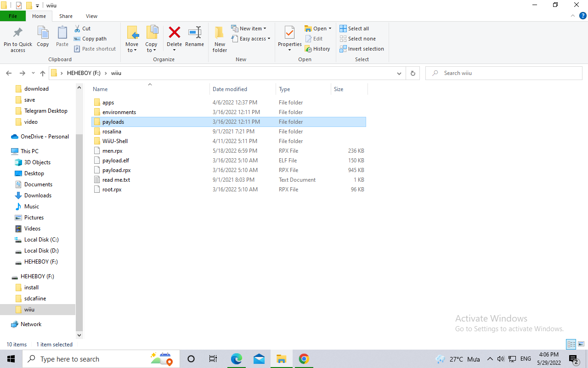Switch to the Share tab

click(x=66, y=16)
